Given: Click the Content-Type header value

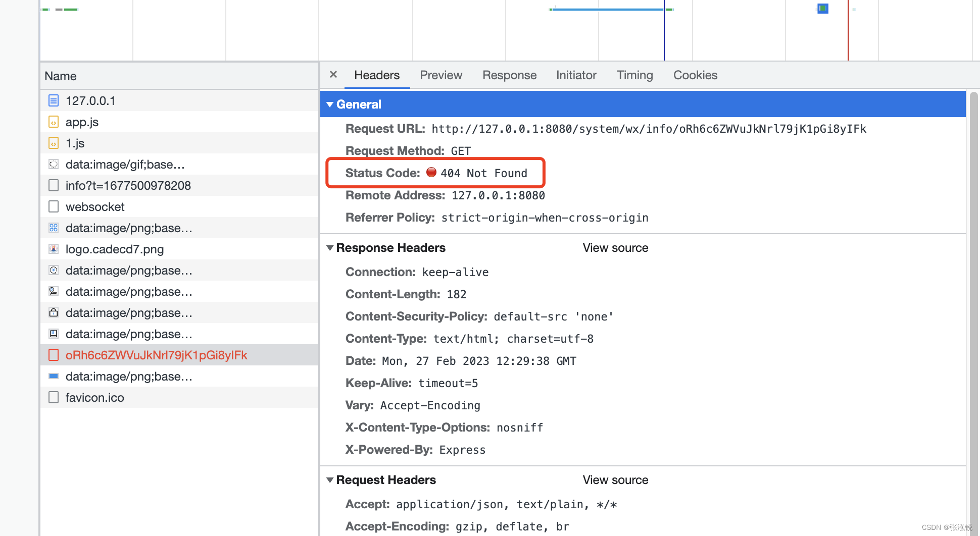Looking at the screenshot, I should (513, 339).
